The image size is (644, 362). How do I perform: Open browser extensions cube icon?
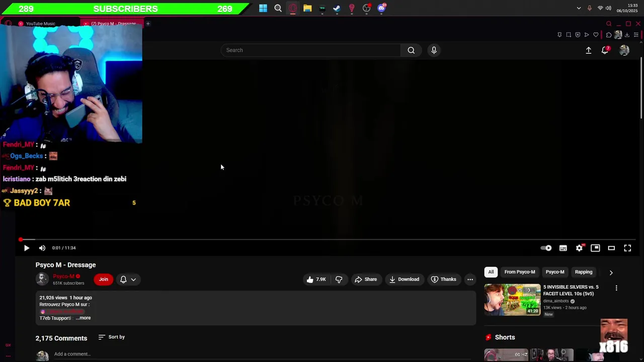click(609, 35)
